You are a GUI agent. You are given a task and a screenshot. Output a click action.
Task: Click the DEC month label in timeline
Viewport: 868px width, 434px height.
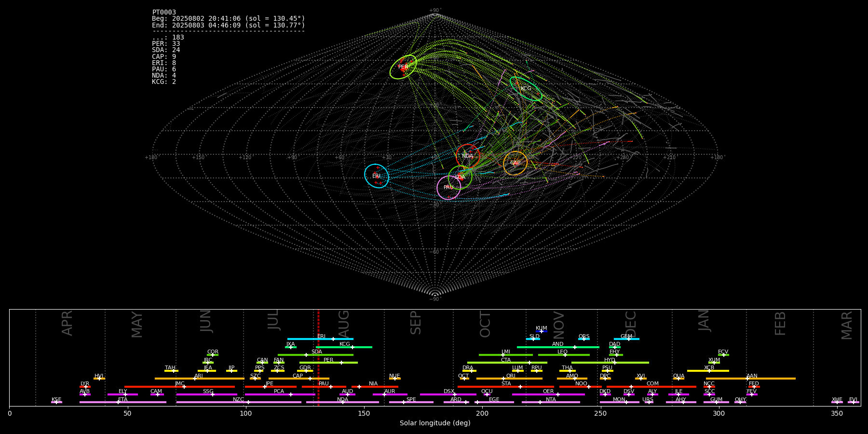click(631, 324)
